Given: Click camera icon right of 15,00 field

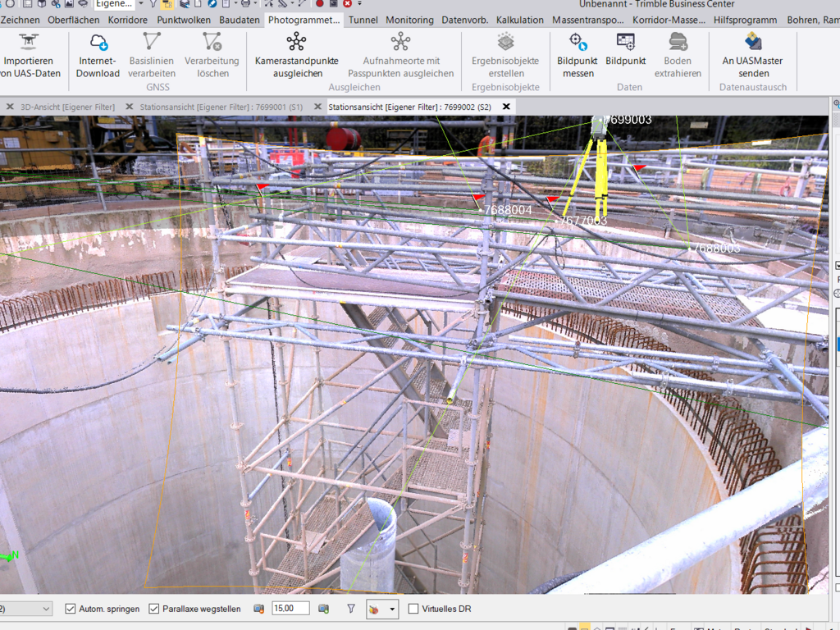Looking at the screenshot, I should click(323, 609).
